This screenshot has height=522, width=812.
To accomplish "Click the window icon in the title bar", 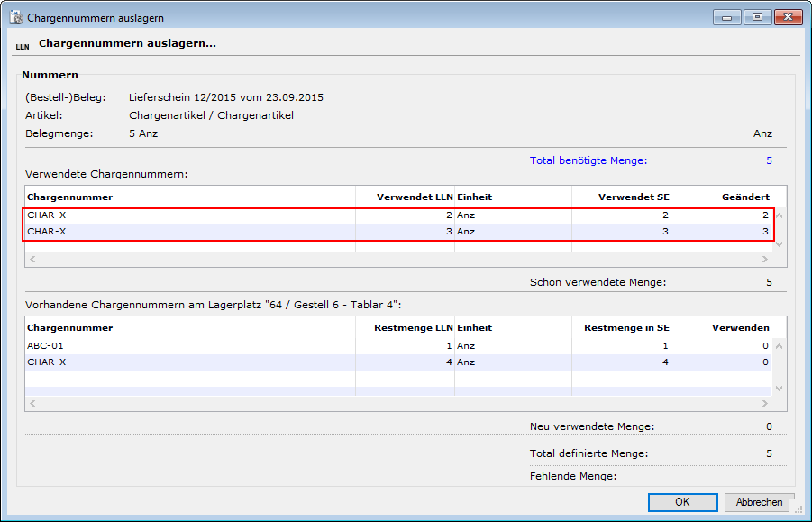I will (x=15, y=17).
